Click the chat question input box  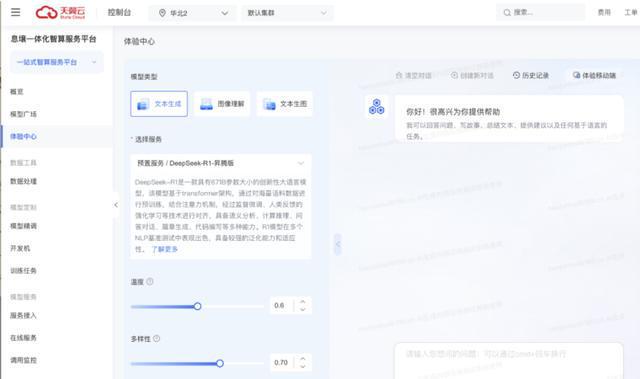(509, 361)
